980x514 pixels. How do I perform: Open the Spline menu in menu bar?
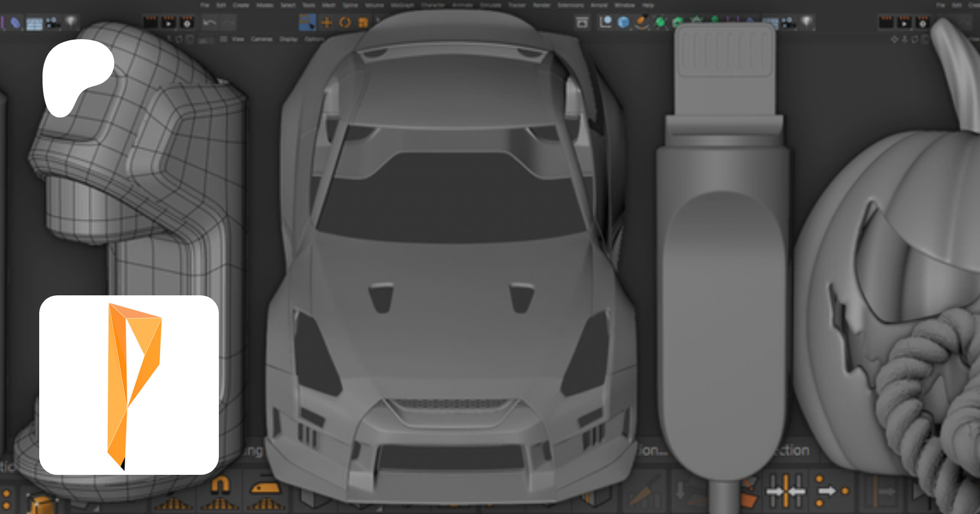pyautogui.click(x=350, y=5)
